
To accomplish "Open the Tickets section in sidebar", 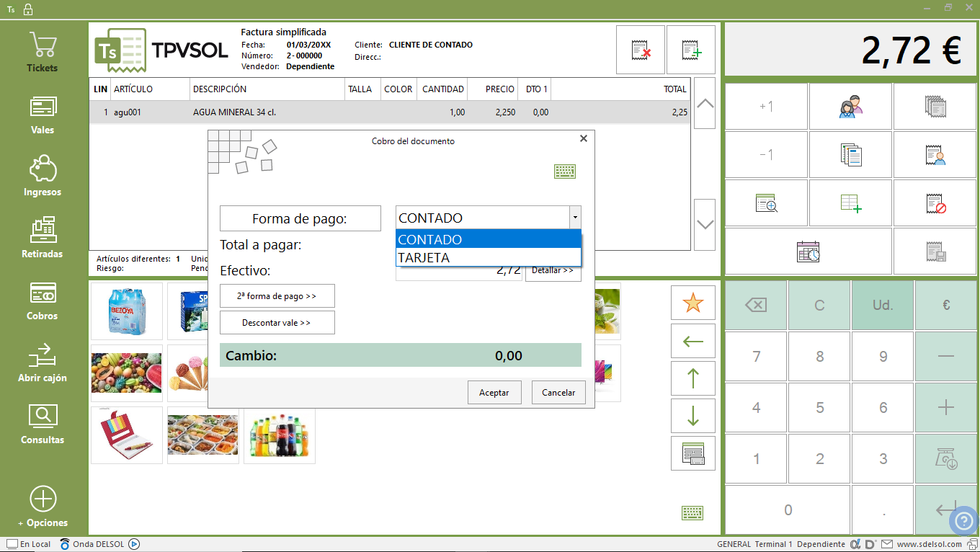I will [43, 52].
